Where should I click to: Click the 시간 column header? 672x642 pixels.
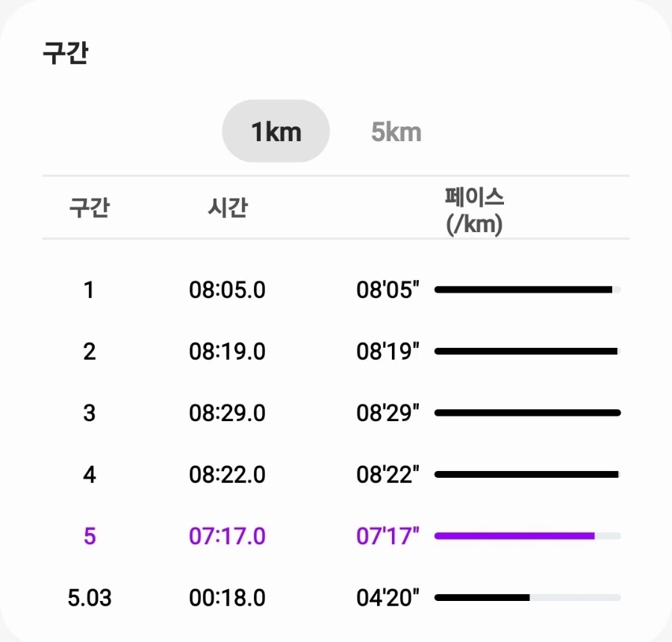click(x=227, y=208)
